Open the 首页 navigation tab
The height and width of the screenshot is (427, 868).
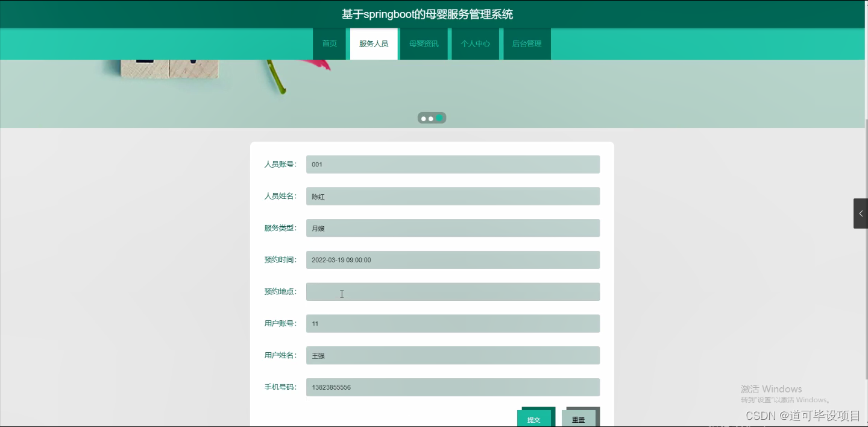pyautogui.click(x=330, y=43)
